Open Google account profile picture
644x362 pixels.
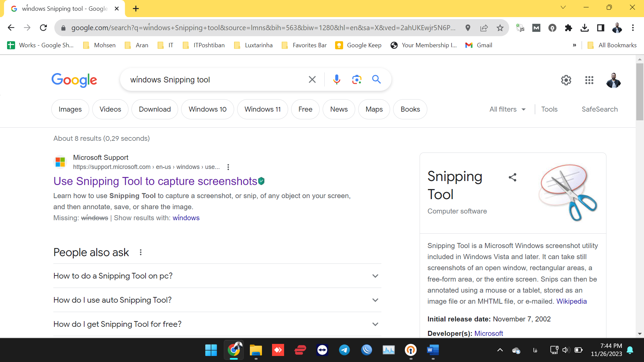pos(613,80)
